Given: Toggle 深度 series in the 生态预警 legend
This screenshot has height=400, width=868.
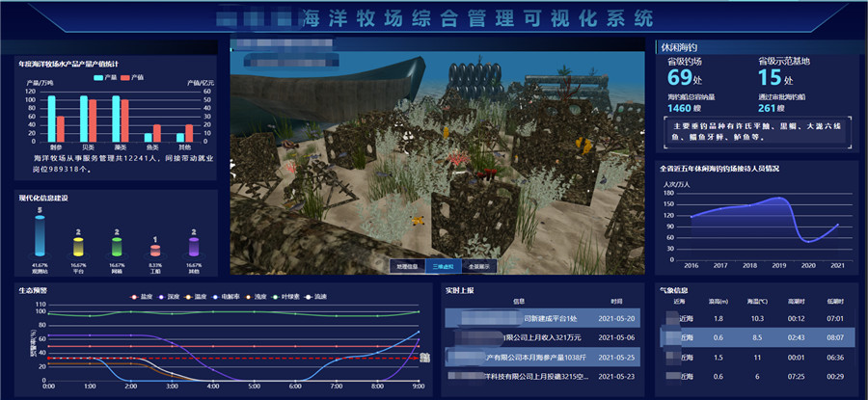Looking at the screenshot, I should click(x=173, y=298).
